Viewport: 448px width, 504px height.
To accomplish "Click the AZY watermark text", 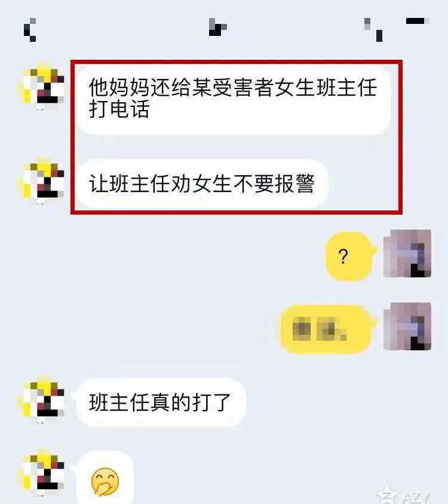I will [416, 498].
